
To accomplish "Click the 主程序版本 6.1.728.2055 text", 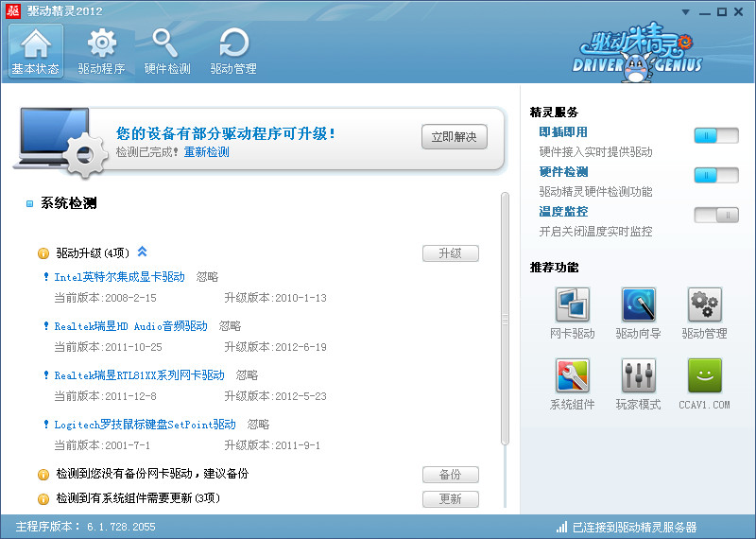I will 85,527.
